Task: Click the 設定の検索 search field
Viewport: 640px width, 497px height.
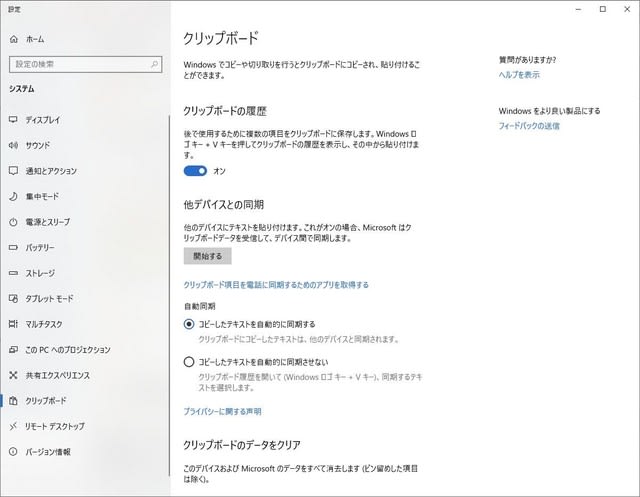Action: [78, 64]
